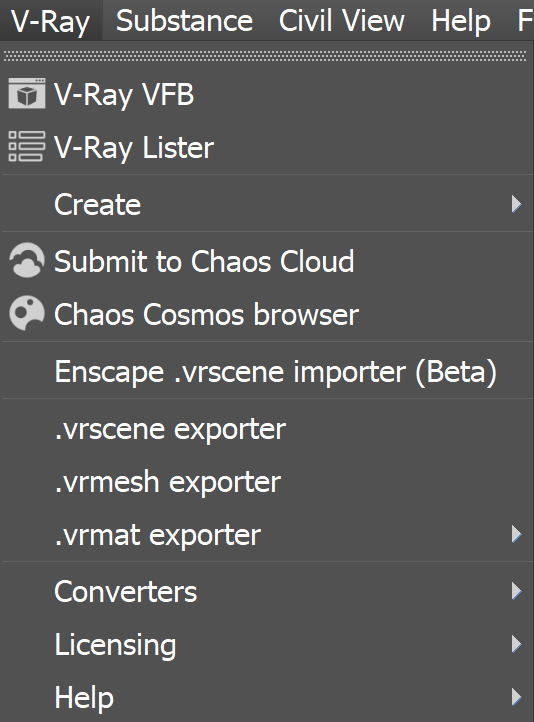Open the V-Ray Lister text entry
Image resolution: width=534 pixels, height=722 pixels.
(x=134, y=148)
